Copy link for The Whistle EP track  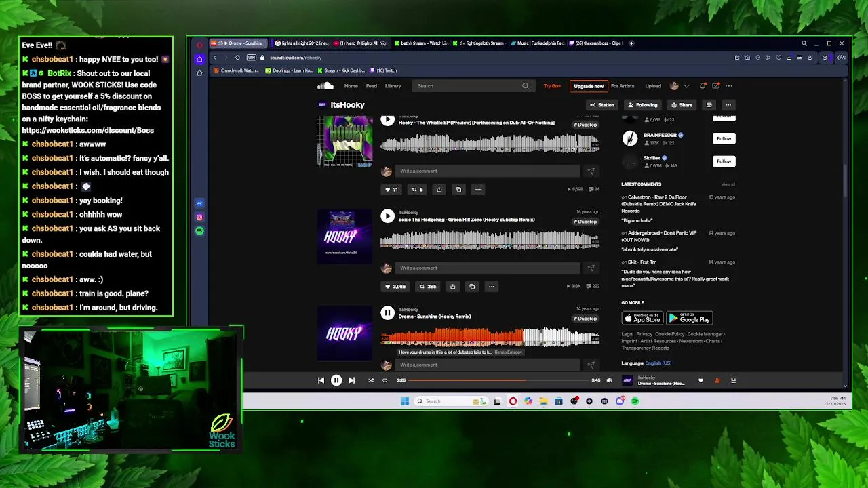click(458, 190)
